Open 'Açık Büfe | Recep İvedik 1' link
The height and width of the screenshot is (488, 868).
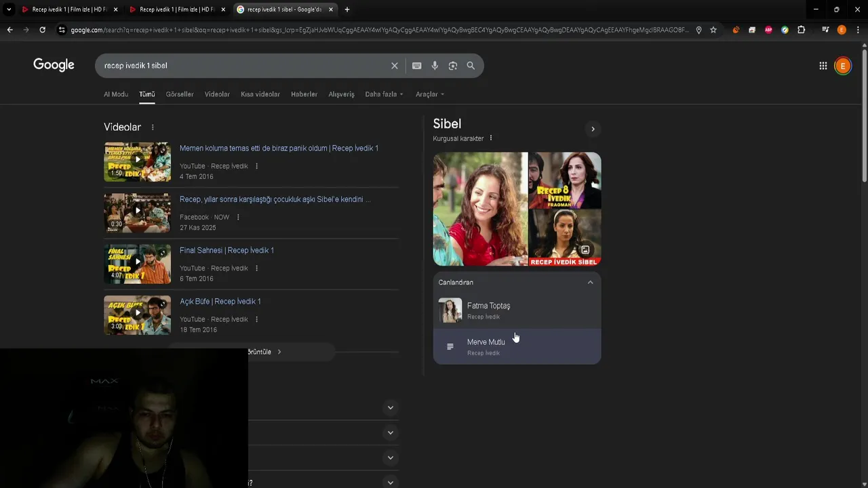click(220, 302)
